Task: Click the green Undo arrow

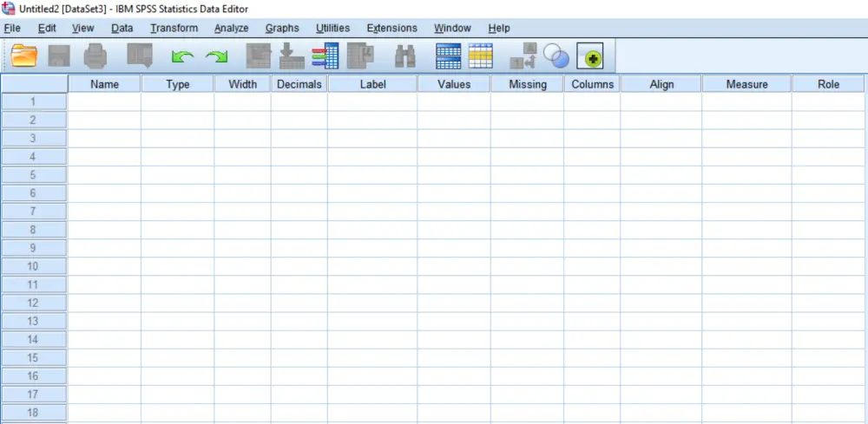Action: tap(182, 55)
